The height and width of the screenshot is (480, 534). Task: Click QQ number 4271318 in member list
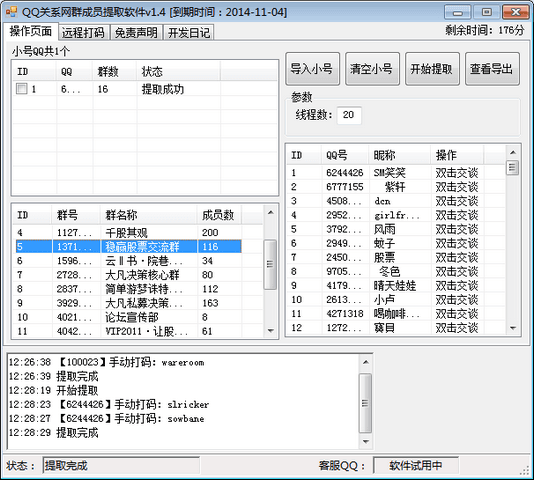click(345, 314)
